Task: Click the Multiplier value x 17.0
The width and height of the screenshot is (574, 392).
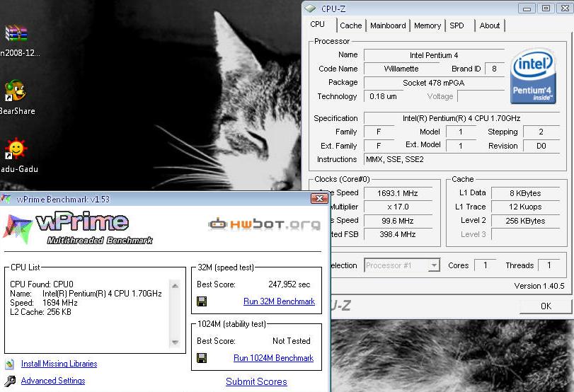Action: coord(398,207)
